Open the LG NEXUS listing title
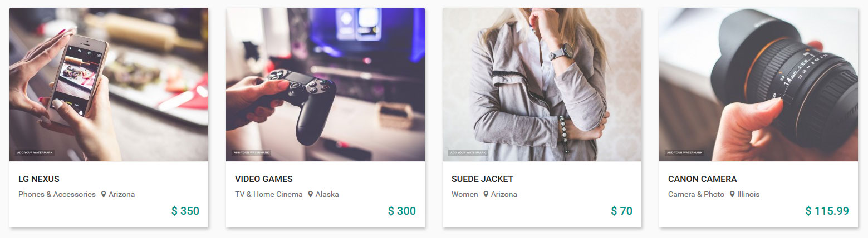Screen dimensions: 868x238 tap(39, 179)
